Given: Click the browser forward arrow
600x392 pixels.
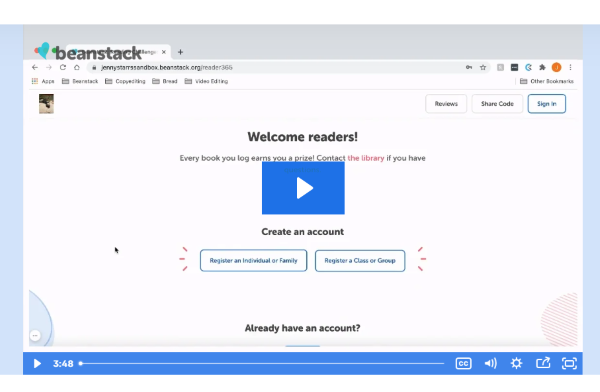Looking at the screenshot, I should [49, 67].
